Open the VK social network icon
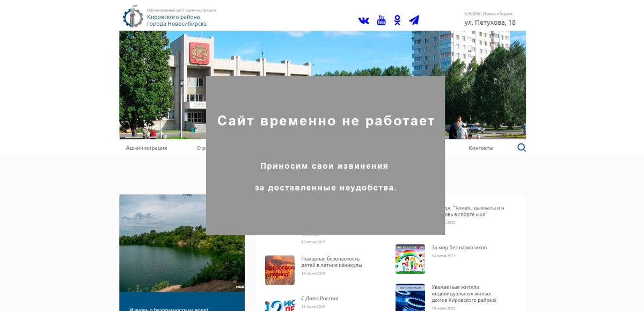 tap(364, 20)
